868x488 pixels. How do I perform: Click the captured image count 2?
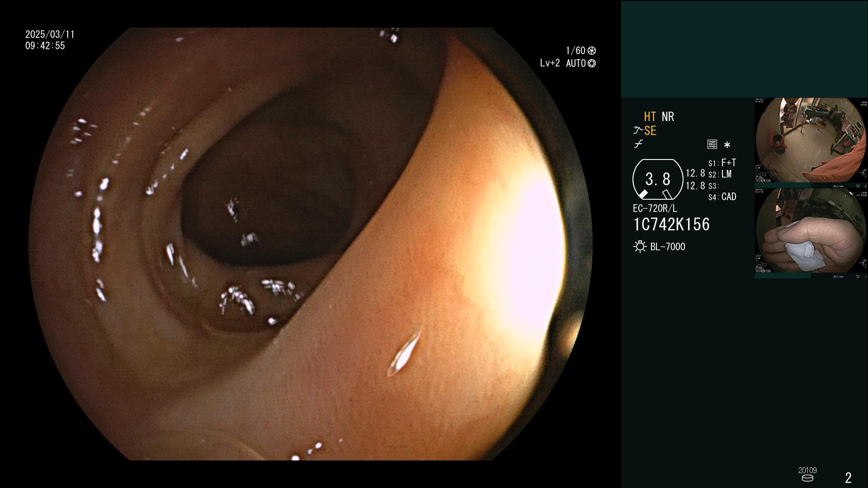[x=849, y=478]
